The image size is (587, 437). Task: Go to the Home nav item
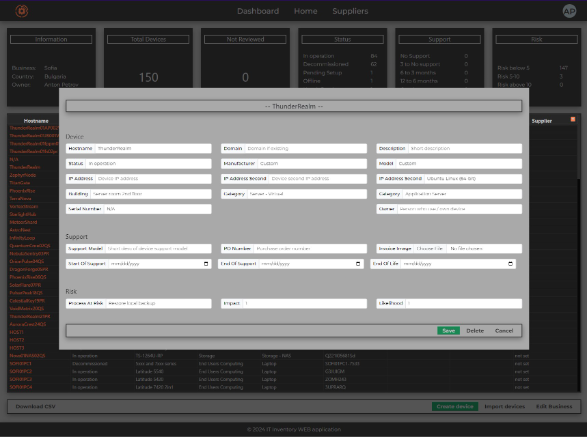(x=305, y=11)
